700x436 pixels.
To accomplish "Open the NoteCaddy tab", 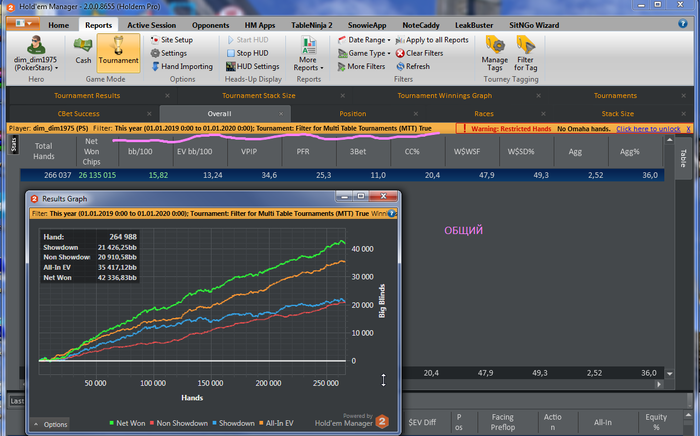I will click(x=421, y=25).
